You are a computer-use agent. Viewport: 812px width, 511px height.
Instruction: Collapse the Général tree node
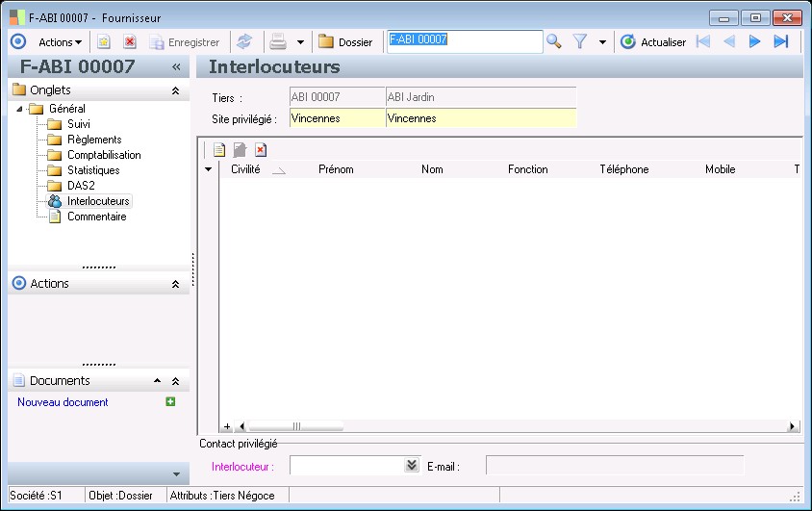[20, 109]
